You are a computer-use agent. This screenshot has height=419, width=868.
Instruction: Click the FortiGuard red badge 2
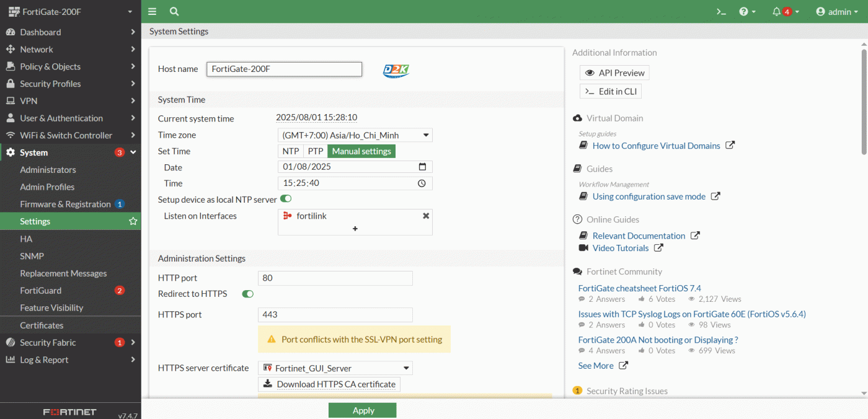coord(120,290)
